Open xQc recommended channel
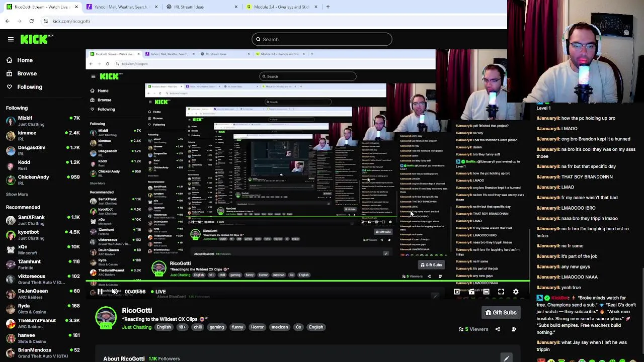This screenshot has width=644, height=362. 42,249
